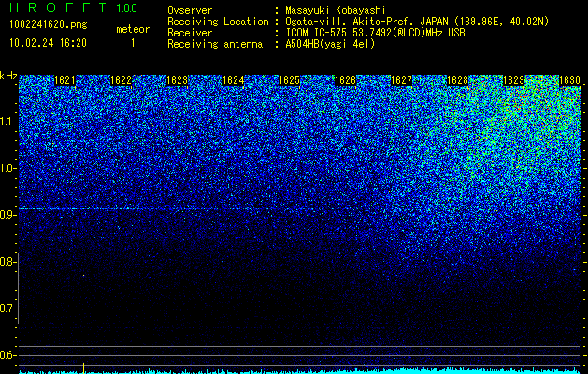Click the 1628 time marker
Viewport: 588px width, 374px height.
457,80
